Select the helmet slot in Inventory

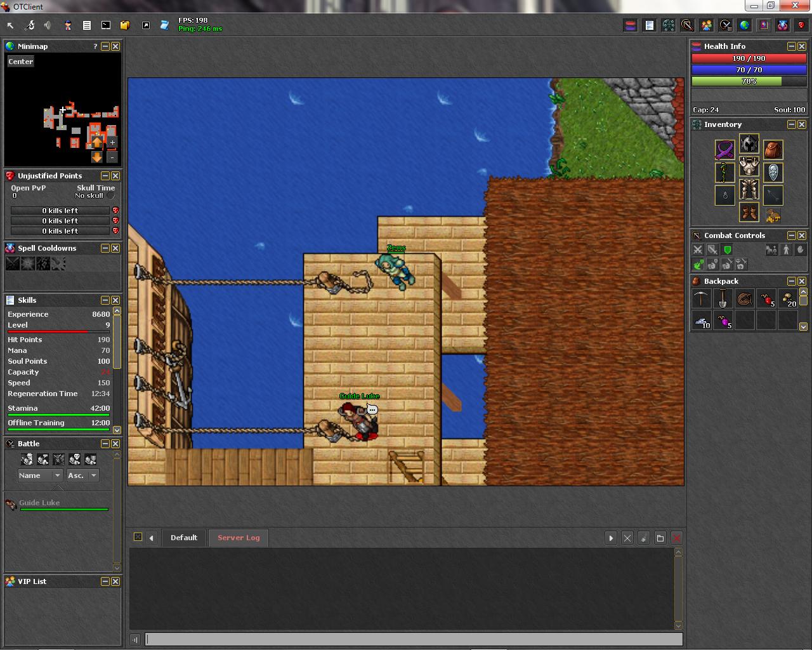(749, 144)
